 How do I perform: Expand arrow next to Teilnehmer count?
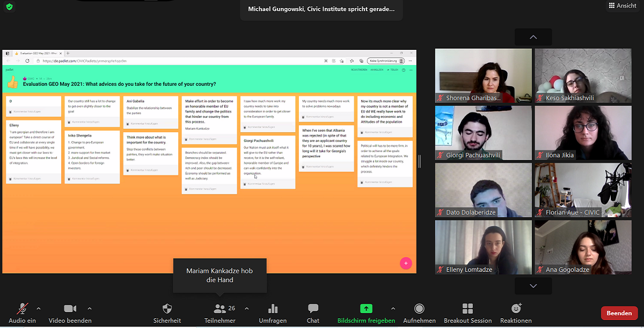click(247, 308)
